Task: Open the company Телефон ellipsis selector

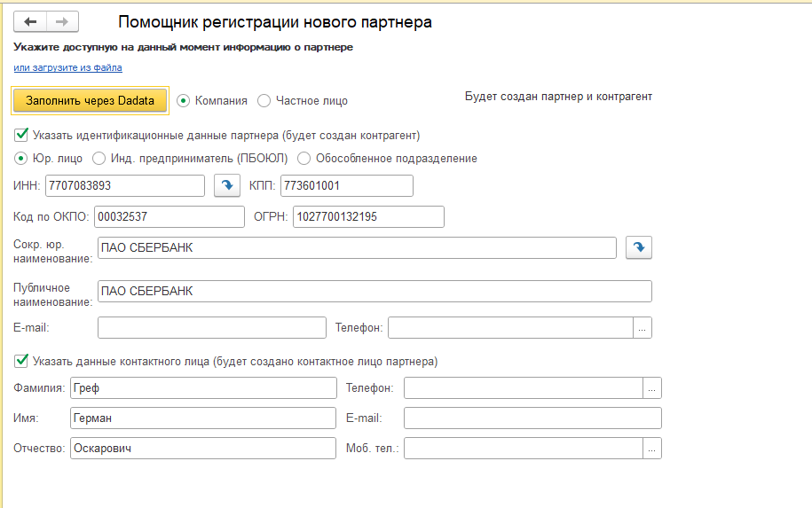Action: [643, 328]
